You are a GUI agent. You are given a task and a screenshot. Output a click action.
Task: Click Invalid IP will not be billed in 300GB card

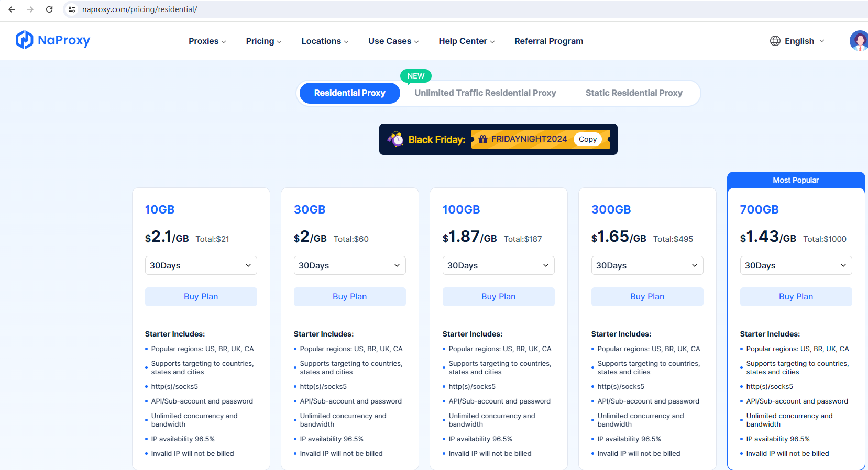[639, 454]
